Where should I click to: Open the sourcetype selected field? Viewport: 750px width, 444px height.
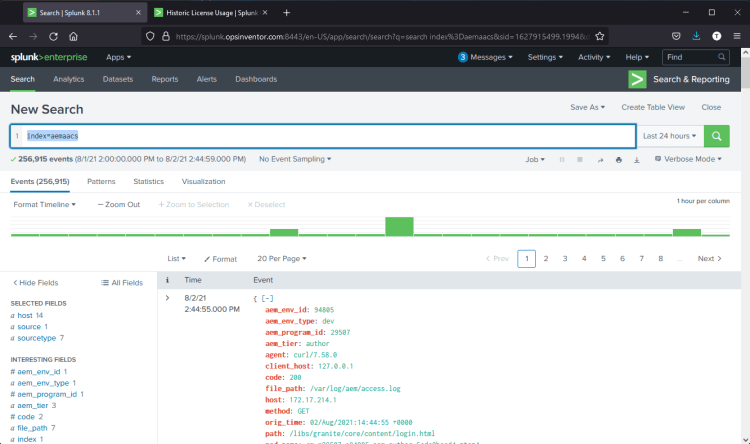pyautogui.click(x=36, y=338)
